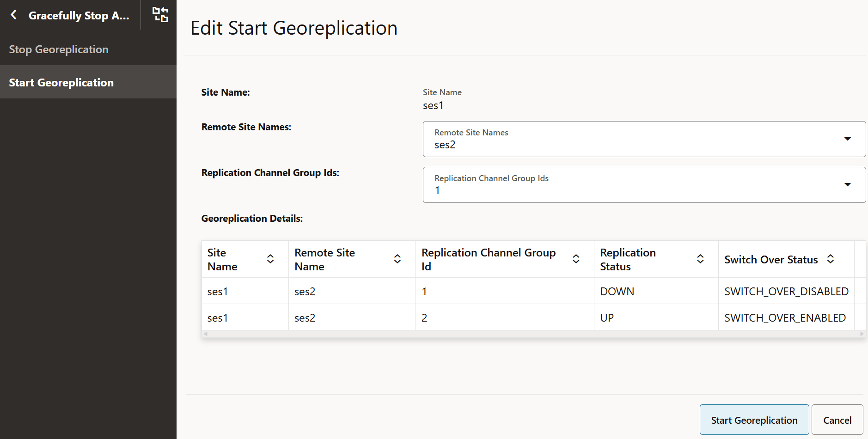Image resolution: width=868 pixels, height=439 pixels.
Task: Click the Cancel button
Action: tap(837, 420)
